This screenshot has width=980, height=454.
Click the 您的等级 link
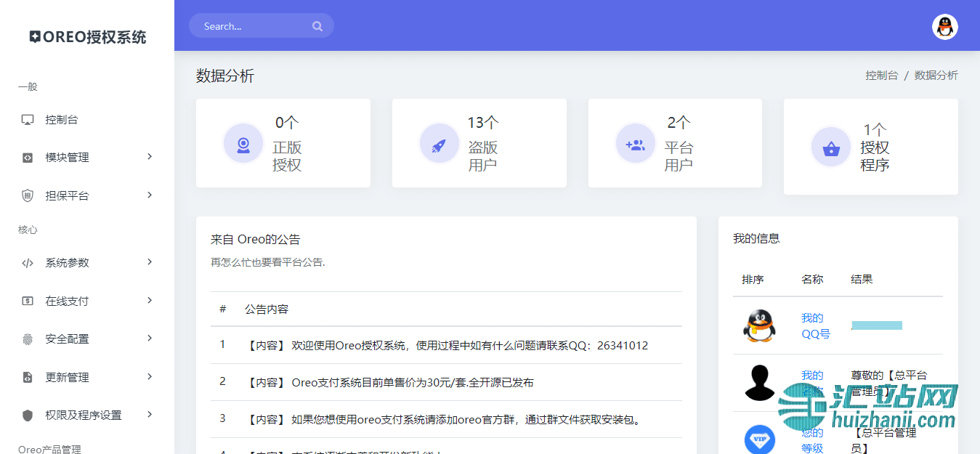point(812,440)
